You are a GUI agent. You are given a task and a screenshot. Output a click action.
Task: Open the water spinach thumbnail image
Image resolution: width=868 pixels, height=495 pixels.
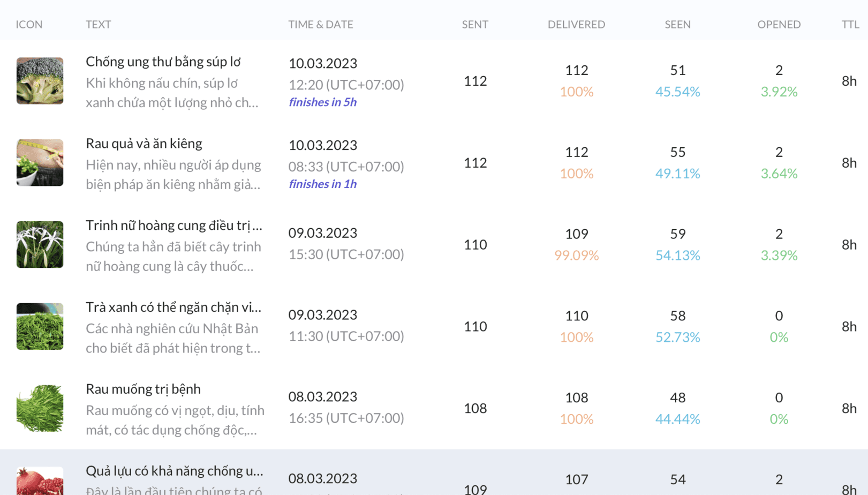(x=40, y=408)
